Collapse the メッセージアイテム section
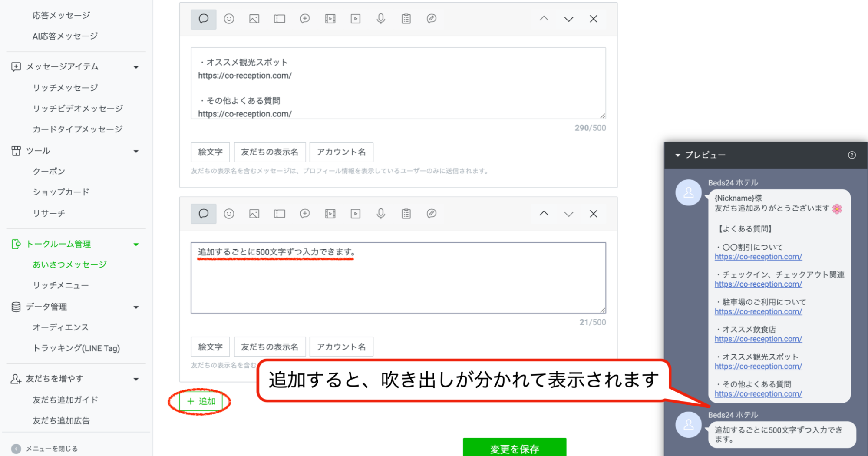This screenshot has width=868, height=456. tap(136, 67)
